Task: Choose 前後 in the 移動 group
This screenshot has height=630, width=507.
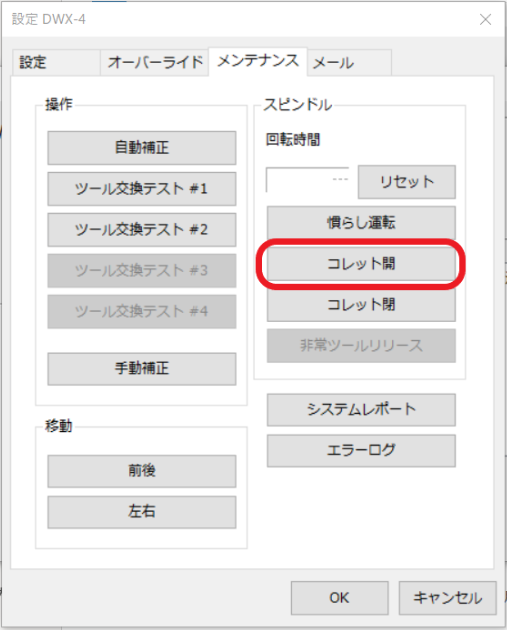Action: click(142, 471)
